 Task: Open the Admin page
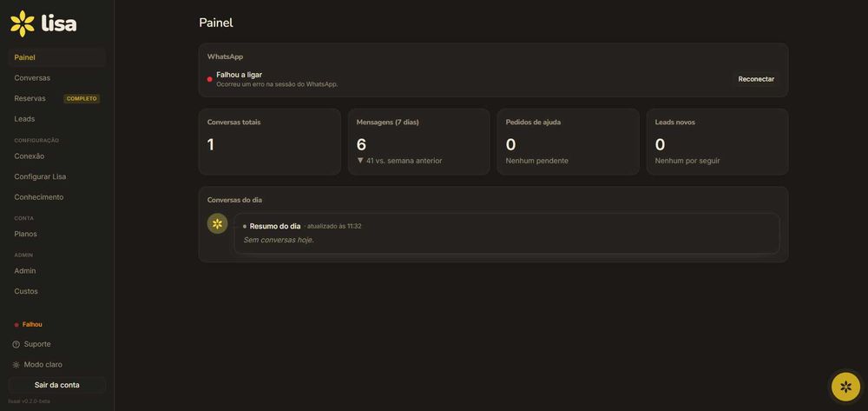pos(56,271)
